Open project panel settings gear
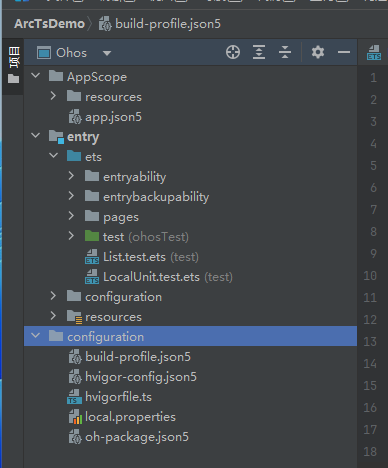The height and width of the screenshot is (468, 388). click(x=318, y=52)
